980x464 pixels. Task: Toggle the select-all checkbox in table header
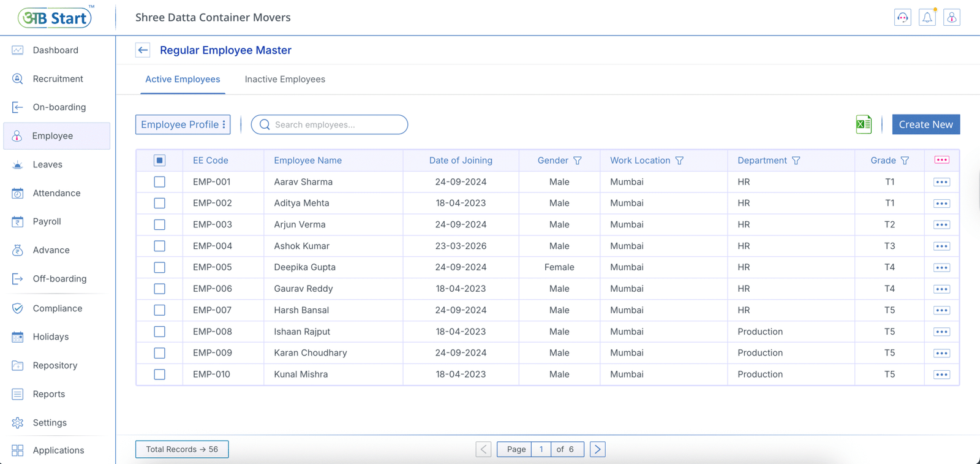(159, 161)
